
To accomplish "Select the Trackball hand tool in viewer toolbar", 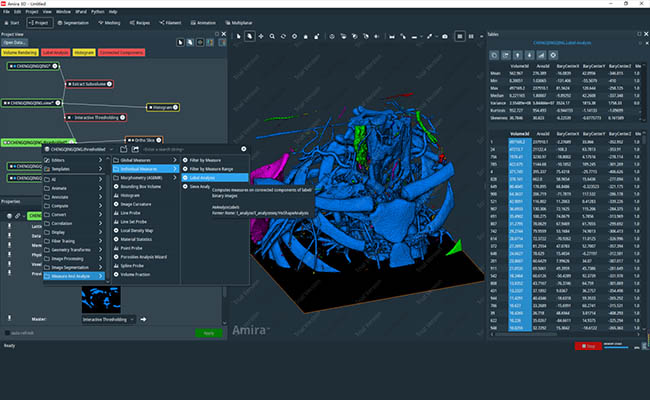I will [250, 36].
